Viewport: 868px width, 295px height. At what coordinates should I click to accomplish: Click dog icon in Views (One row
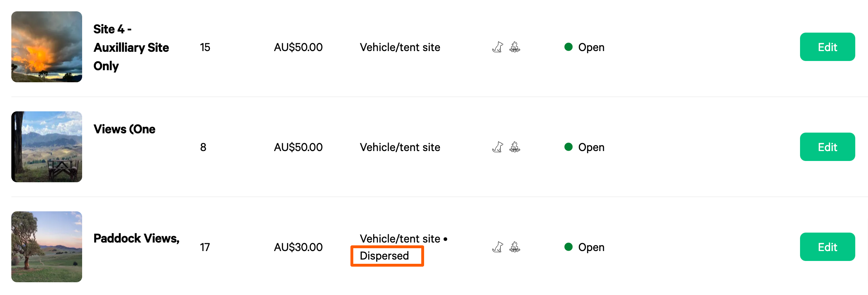coord(498,147)
